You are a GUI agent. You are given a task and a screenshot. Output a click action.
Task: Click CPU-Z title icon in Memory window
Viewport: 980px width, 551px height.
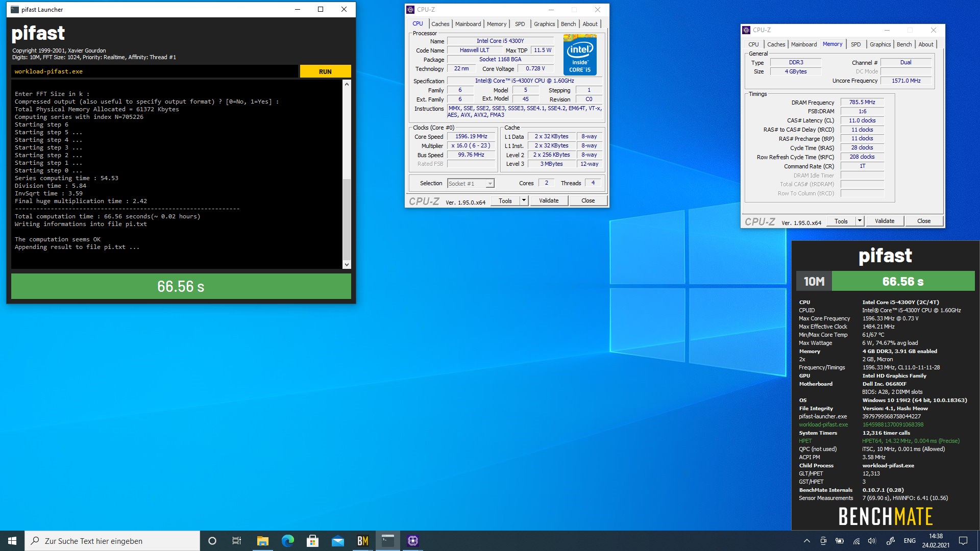pos(746,30)
